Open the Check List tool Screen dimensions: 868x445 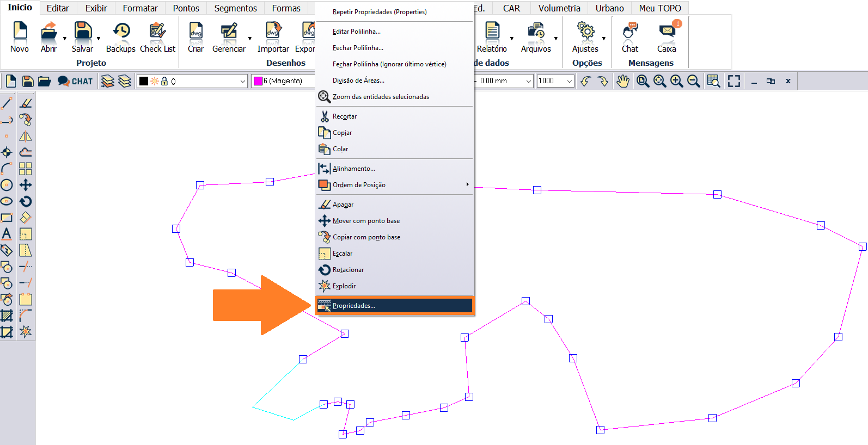[157, 37]
